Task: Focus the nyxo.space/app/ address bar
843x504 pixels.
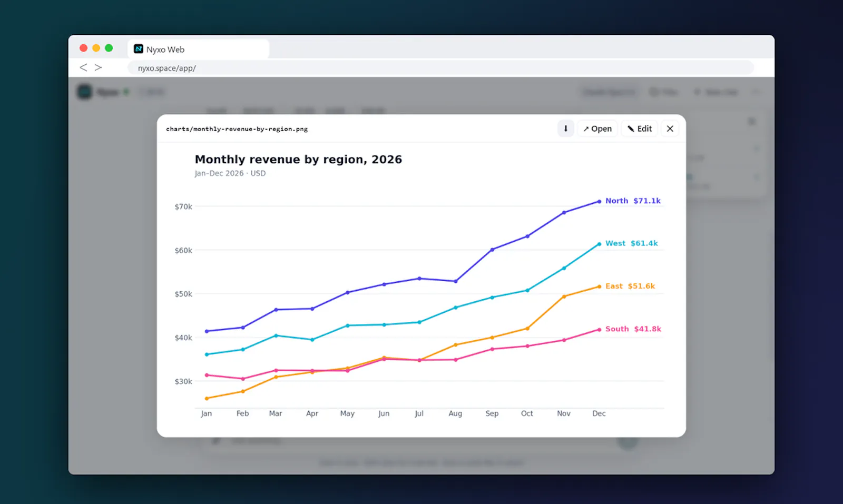Action: click(x=440, y=68)
